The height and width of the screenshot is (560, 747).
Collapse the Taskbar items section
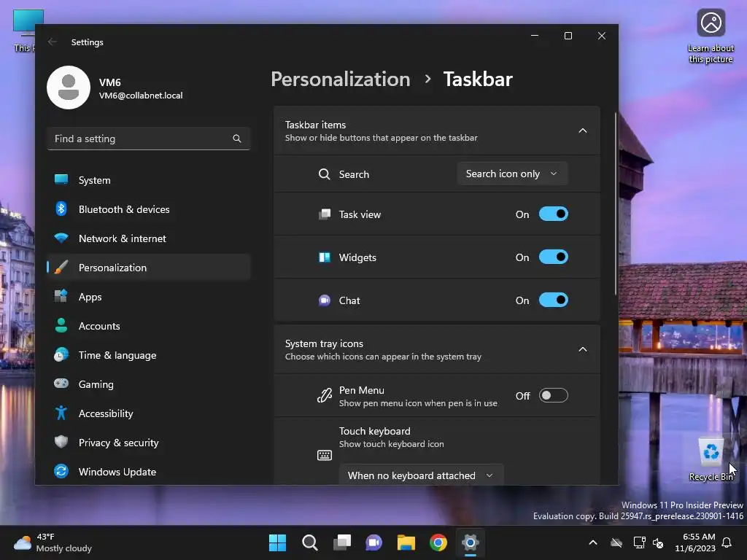click(x=583, y=131)
